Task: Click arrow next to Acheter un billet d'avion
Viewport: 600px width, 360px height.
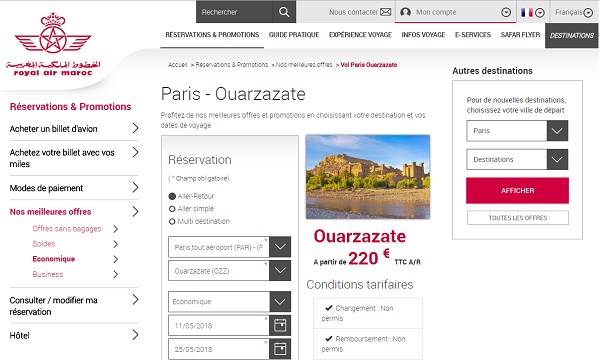Action: 135,128
